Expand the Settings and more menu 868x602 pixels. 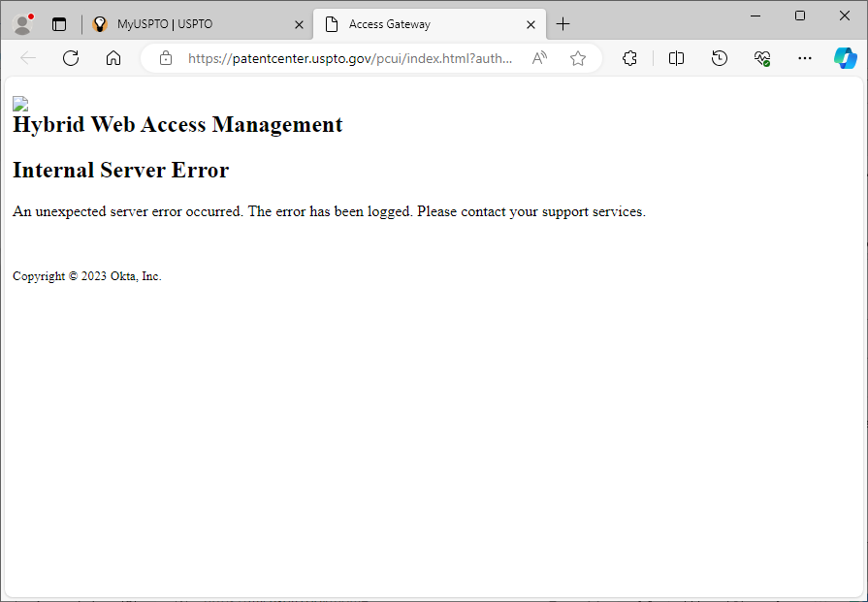point(805,58)
